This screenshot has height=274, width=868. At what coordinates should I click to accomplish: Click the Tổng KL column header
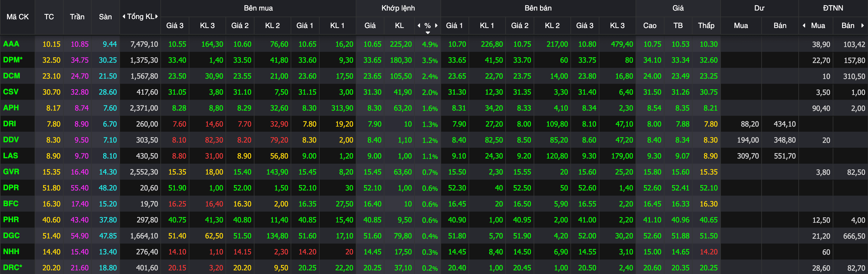(140, 17)
